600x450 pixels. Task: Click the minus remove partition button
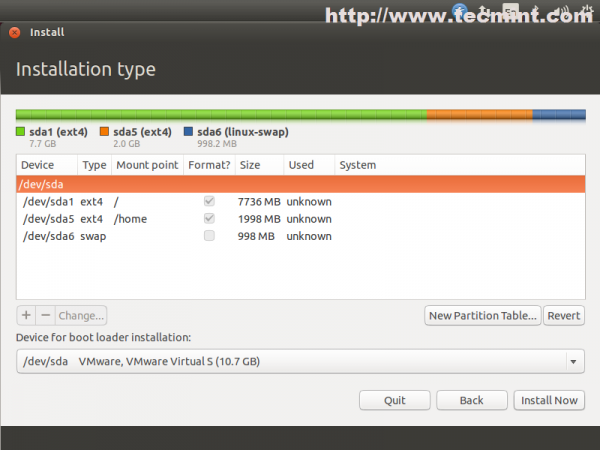click(46, 315)
